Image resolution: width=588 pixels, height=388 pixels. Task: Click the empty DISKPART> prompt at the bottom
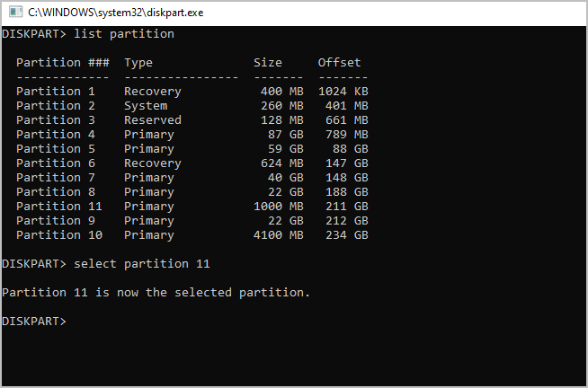(34, 321)
